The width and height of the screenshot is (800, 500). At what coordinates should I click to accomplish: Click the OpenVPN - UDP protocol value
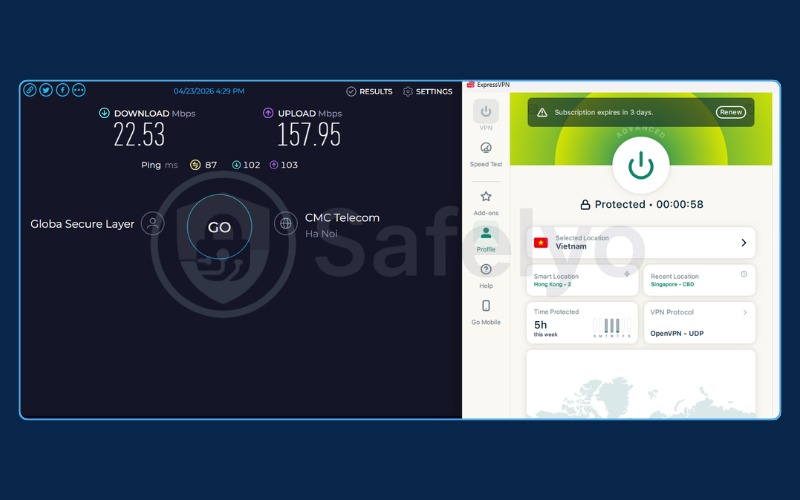[x=677, y=334]
